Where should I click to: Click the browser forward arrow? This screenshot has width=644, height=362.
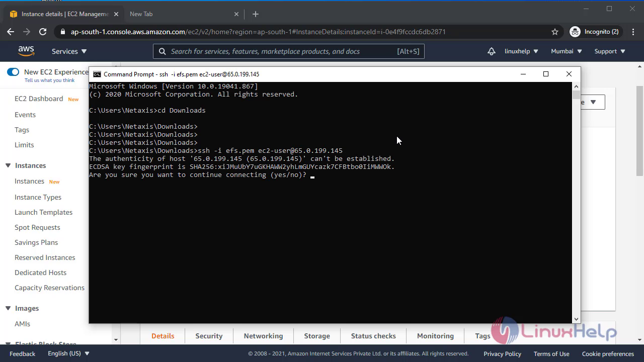pyautogui.click(x=27, y=32)
